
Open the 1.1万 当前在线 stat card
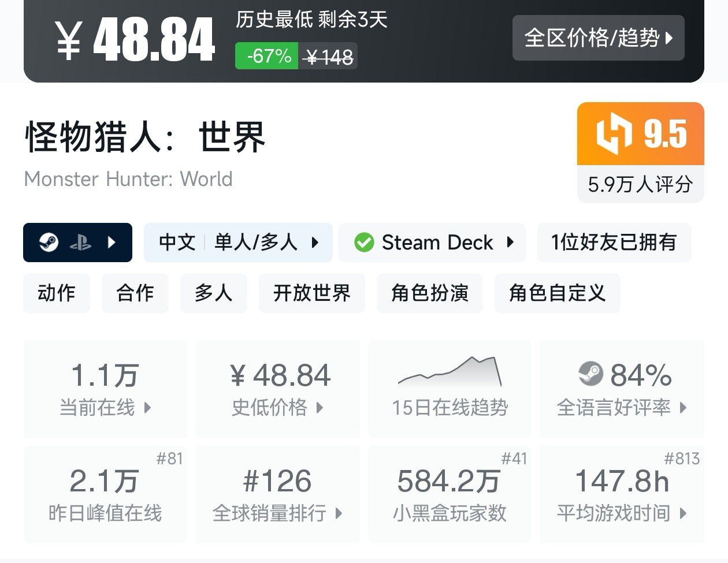pyautogui.click(x=105, y=389)
